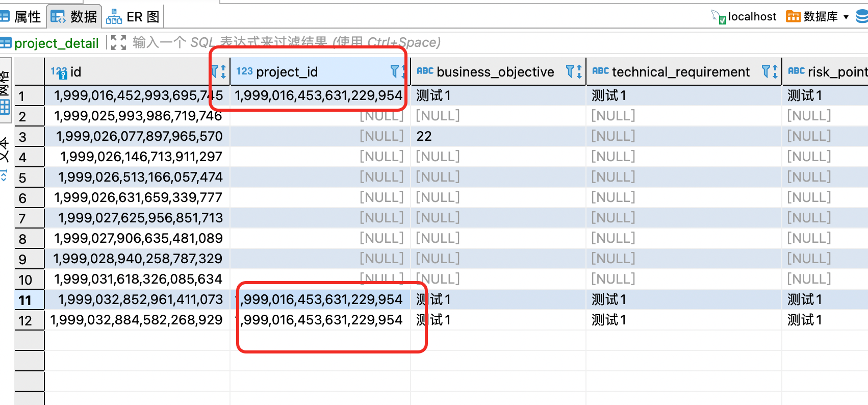Switch to the ER 图 tab
Screen dimensions: 868x405
[x=134, y=17]
